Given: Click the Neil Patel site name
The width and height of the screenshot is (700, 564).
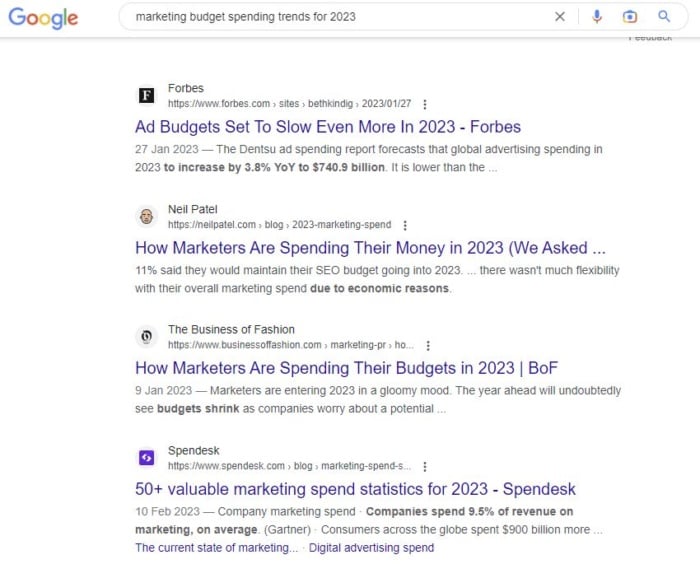Looking at the screenshot, I should click(x=192, y=209).
